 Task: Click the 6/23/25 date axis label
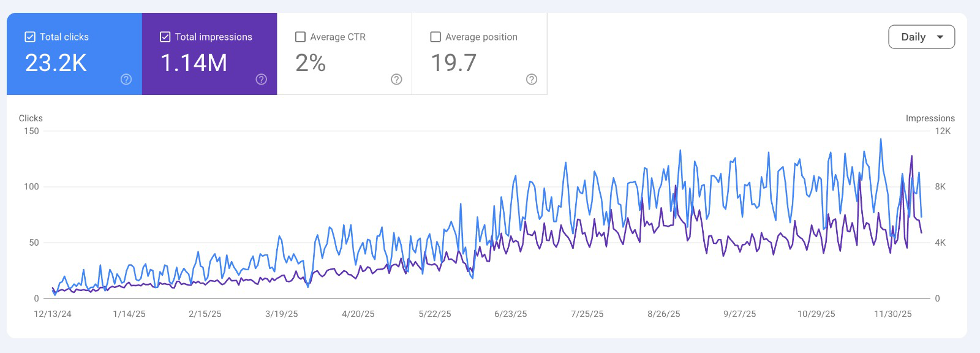(x=510, y=314)
